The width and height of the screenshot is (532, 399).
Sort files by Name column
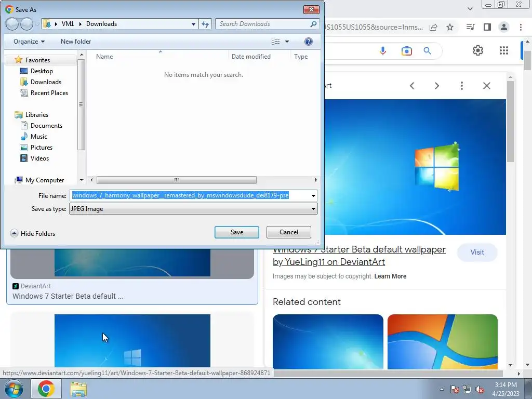[104, 57]
